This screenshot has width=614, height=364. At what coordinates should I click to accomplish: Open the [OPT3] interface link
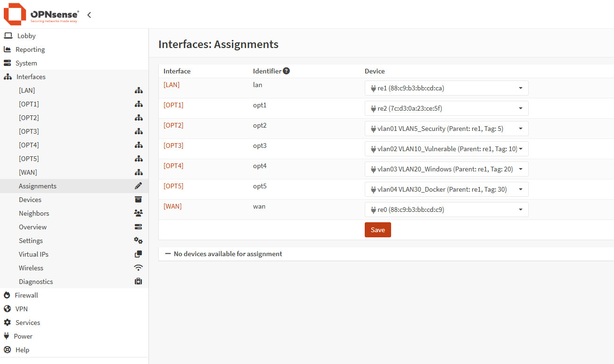pyautogui.click(x=173, y=145)
